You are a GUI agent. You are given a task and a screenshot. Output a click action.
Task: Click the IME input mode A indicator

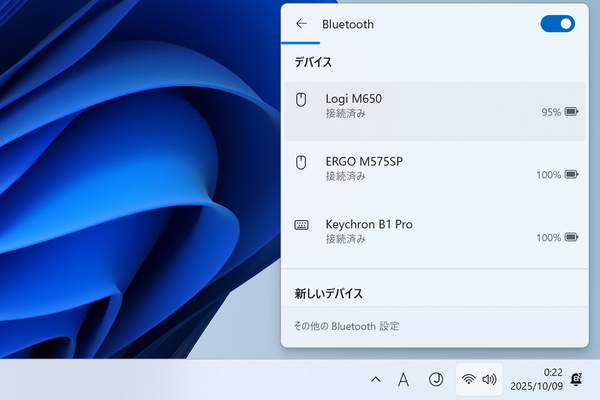pyautogui.click(x=403, y=380)
